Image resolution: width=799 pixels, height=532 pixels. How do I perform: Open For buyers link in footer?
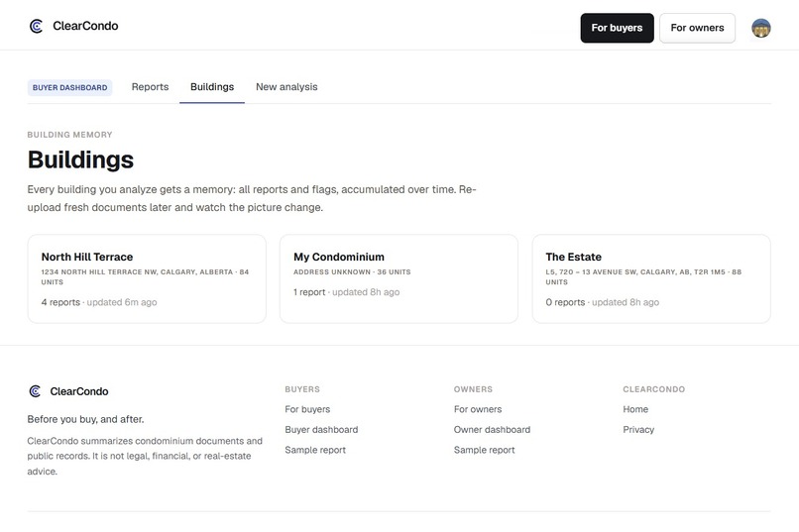(x=307, y=409)
